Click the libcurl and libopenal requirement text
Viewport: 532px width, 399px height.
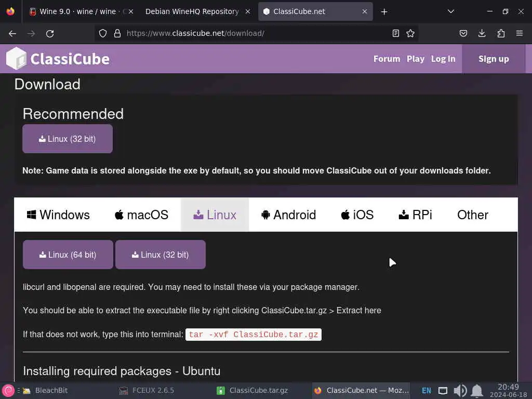[191, 287]
